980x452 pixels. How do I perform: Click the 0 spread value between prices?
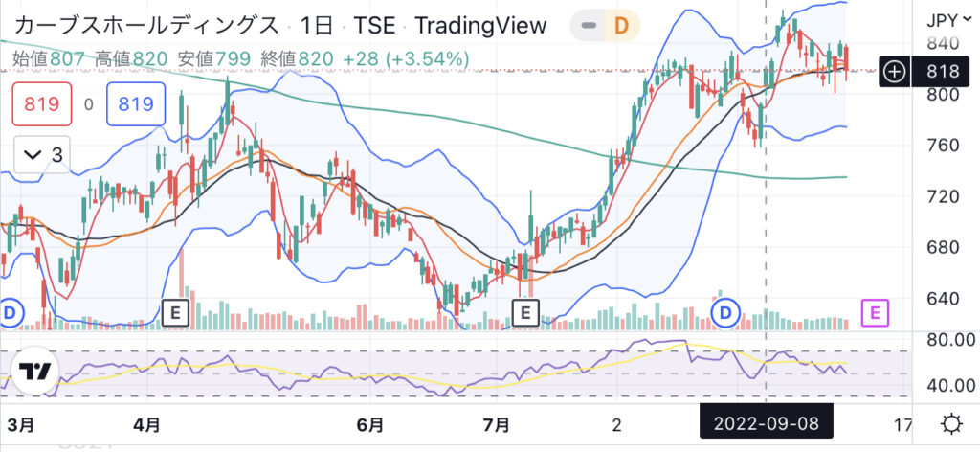pos(89,104)
